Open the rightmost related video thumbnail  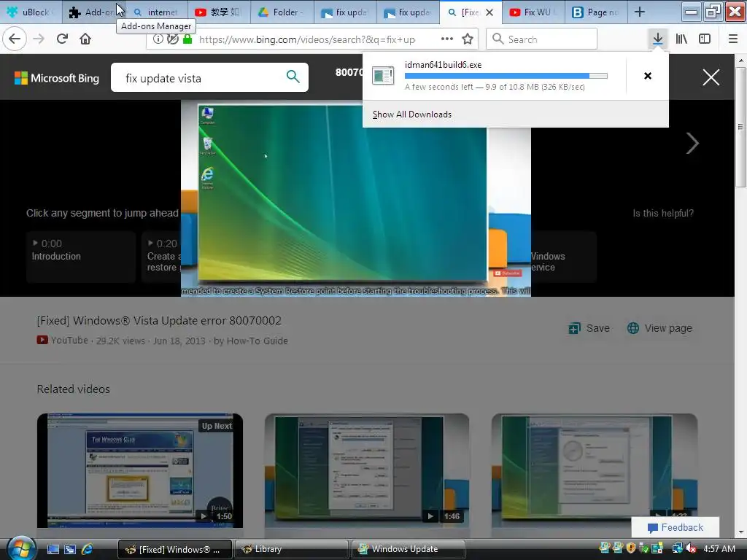594,470
